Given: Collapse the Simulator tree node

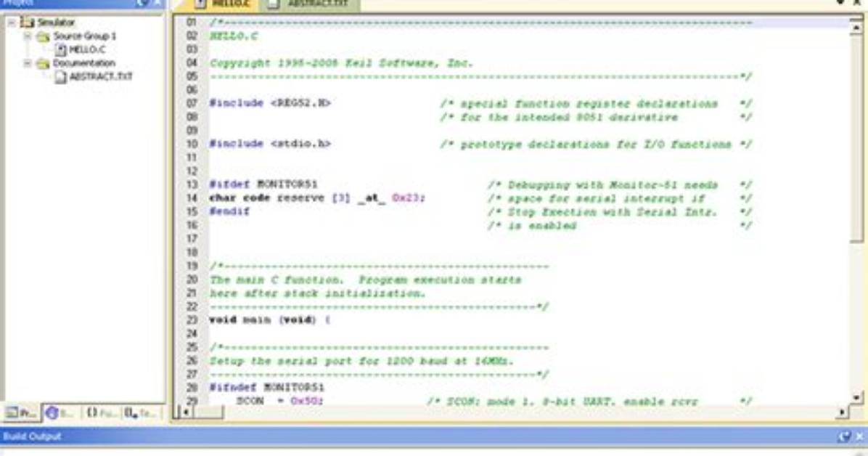Looking at the screenshot, I should pyautogui.click(x=12, y=23).
